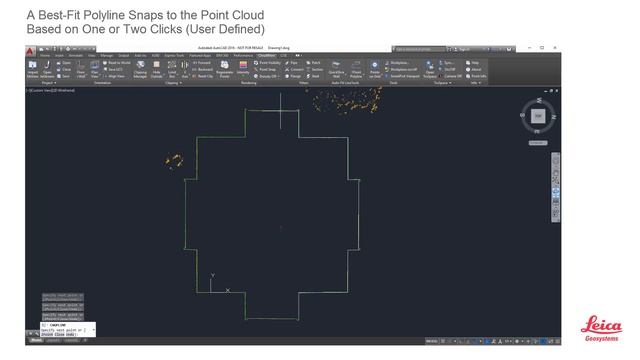This screenshot has width=640, height=360.
Task: Toggle Workplanes on/off
Action: (x=401, y=69)
